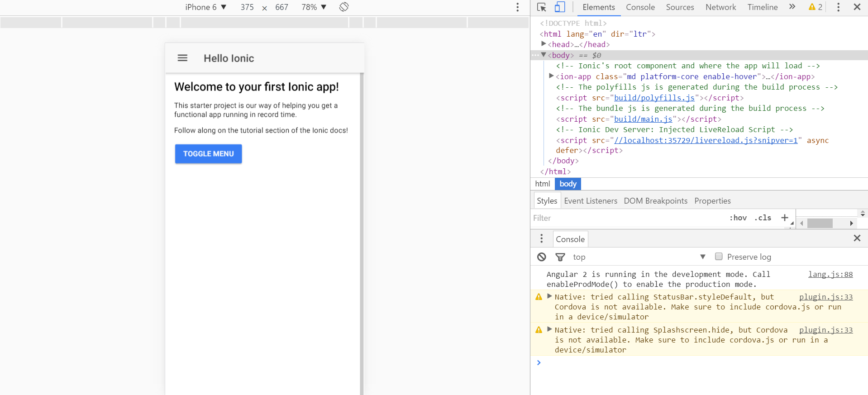The height and width of the screenshot is (395, 868).
Task: Toggle the device toolbar icon
Action: tap(560, 7)
